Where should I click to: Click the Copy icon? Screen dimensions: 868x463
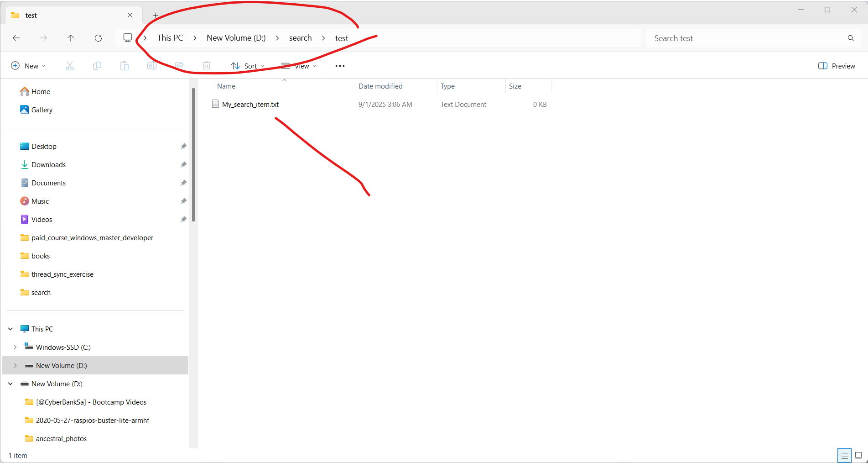(97, 65)
